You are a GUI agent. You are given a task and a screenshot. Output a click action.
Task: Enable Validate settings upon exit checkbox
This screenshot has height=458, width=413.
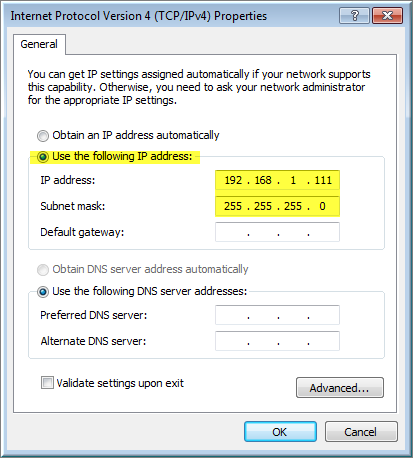click(47, 383)
